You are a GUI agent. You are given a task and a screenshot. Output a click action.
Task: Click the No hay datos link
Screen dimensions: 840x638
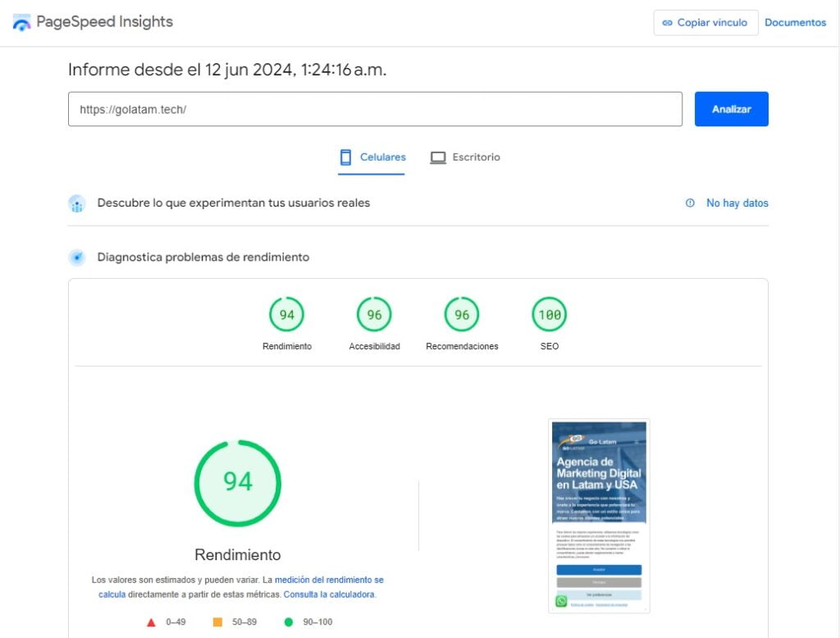[x=737, y=203]
